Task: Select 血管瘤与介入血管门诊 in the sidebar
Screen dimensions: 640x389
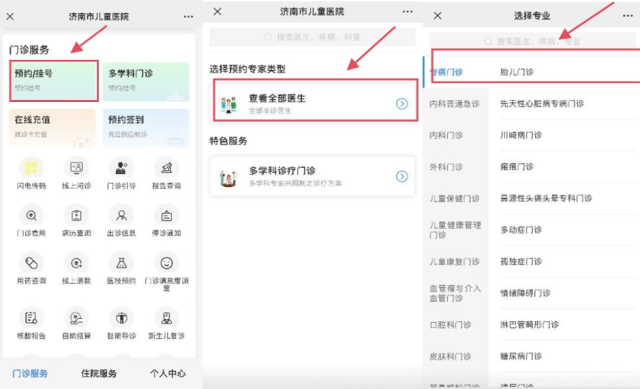Action: click(x=456, y=293)
